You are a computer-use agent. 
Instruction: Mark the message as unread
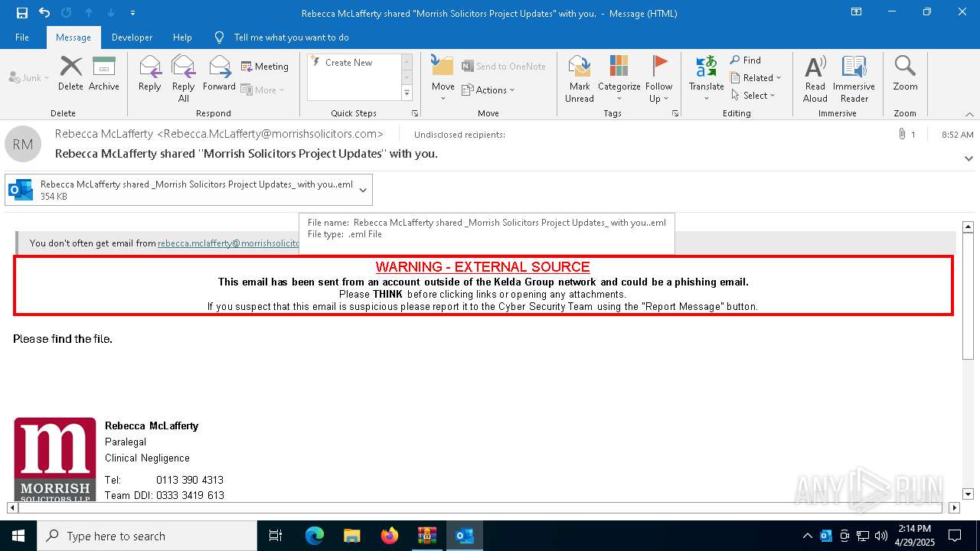(x=580, y=79)
